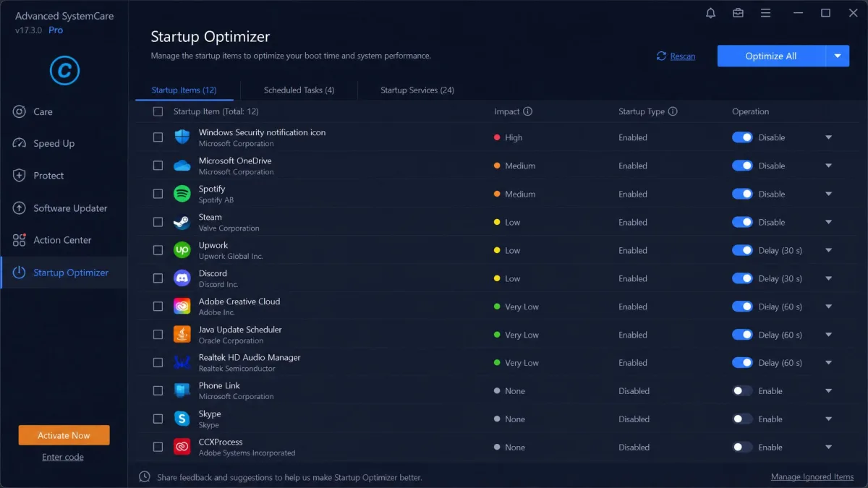Screen dimensions: 868x488
Task: Click the Adobe Creative Cloud icon
Action: point(182,307)
